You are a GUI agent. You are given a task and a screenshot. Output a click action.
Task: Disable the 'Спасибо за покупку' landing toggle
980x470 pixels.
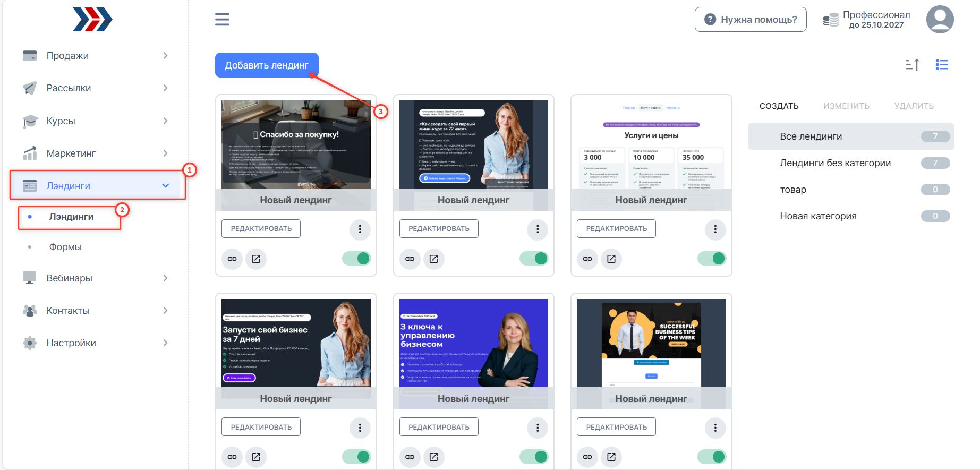(x=356, y=259)
